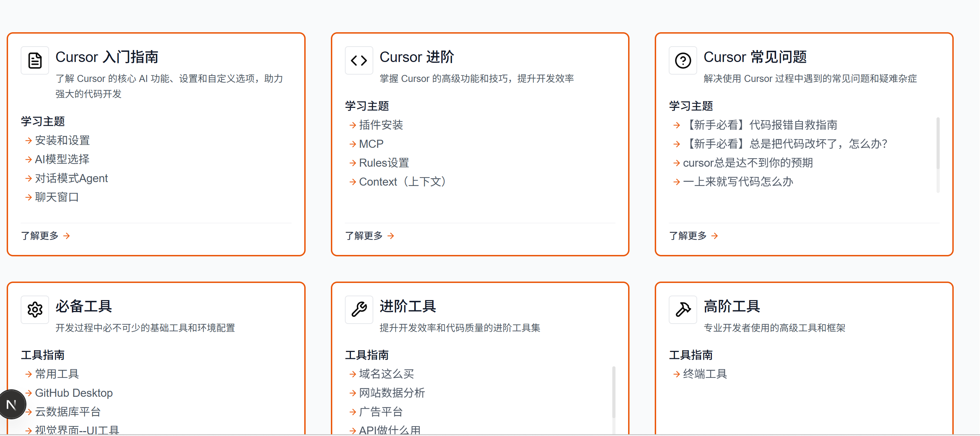This screenshot has width=980, height=436.
Task: Open the 终端工具 guide
Action: pyautogui.click(x=705, y=374)
